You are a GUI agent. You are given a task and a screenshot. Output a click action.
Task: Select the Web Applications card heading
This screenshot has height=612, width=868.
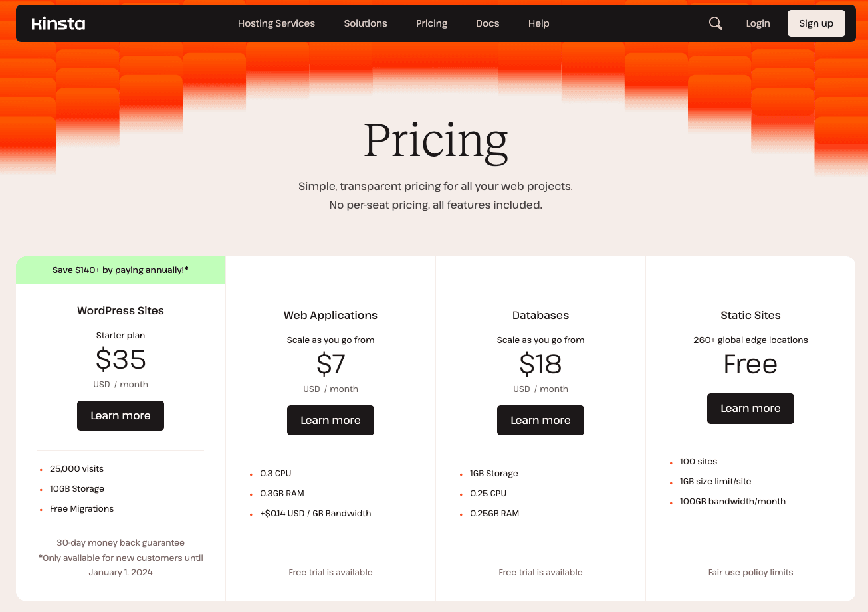(x=330, y=315)
